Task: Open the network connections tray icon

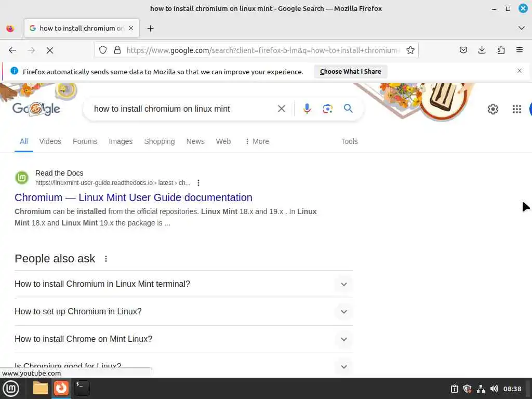Action: (481, 389)
